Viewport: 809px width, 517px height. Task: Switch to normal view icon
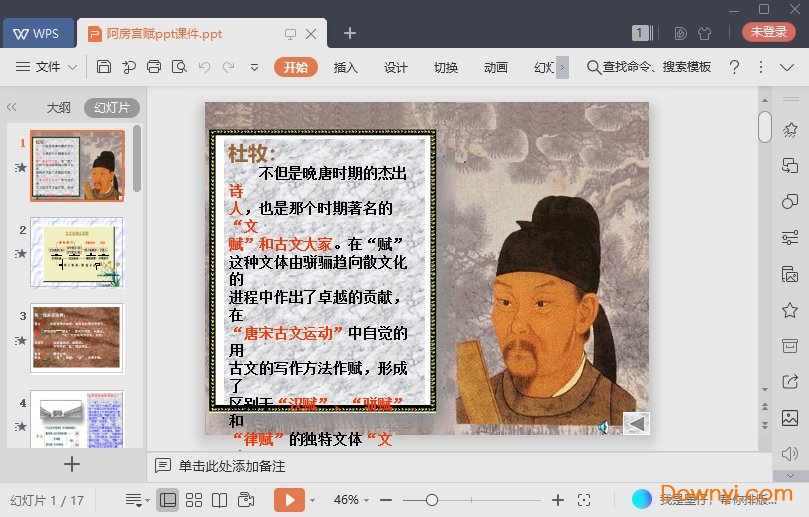168,499
